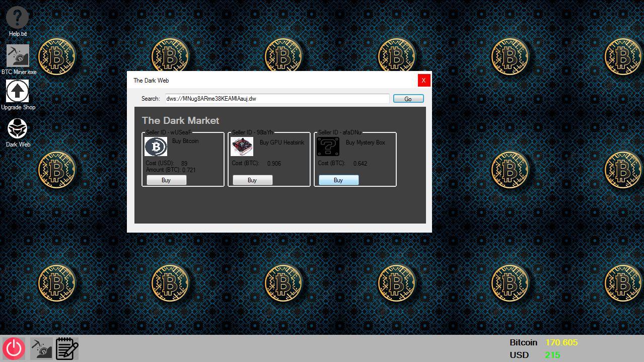This screenshot has width=644, height=362.
Task: Click the Dark Web search address field
Action: click(277, 99)
